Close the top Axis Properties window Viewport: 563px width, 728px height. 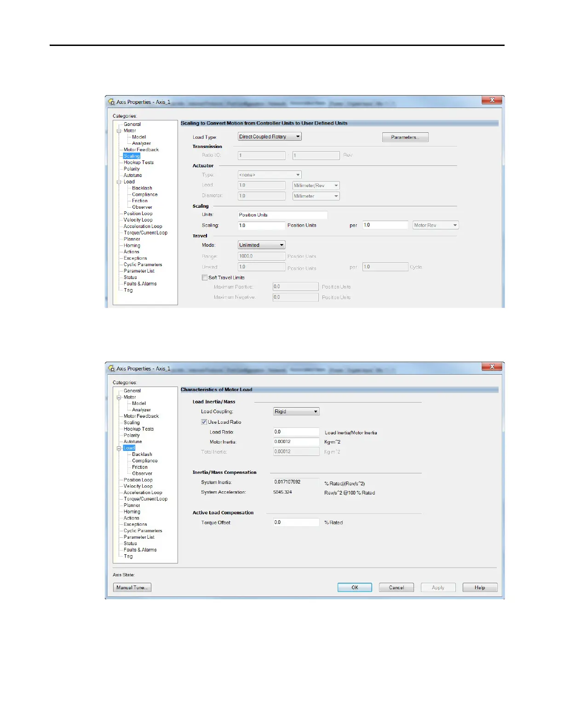[492, 100]
